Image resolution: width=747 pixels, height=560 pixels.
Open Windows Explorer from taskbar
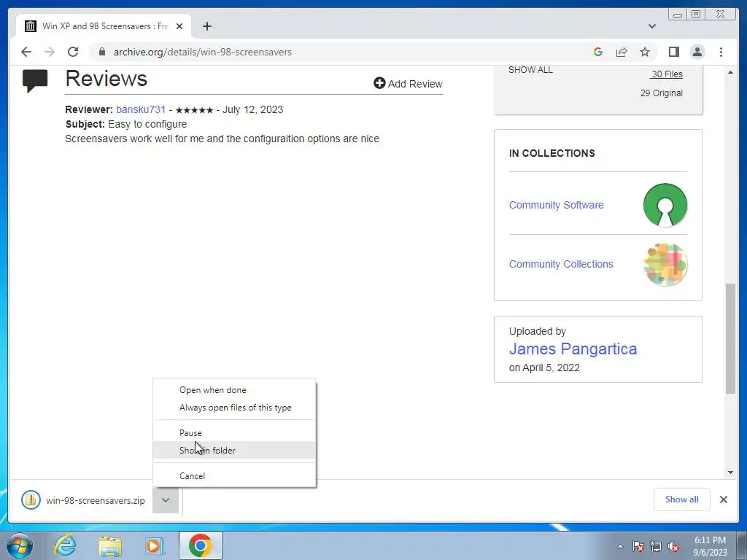click(109, 545)
